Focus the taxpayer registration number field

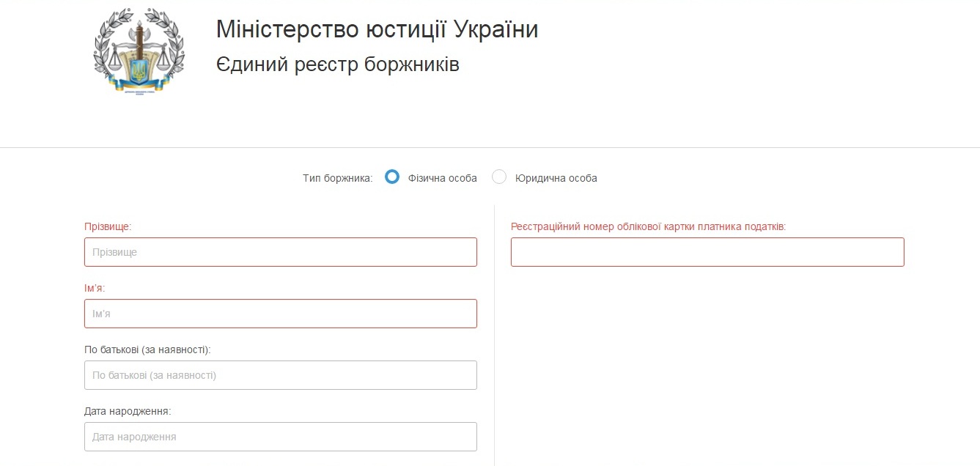[x=707, y=251]
